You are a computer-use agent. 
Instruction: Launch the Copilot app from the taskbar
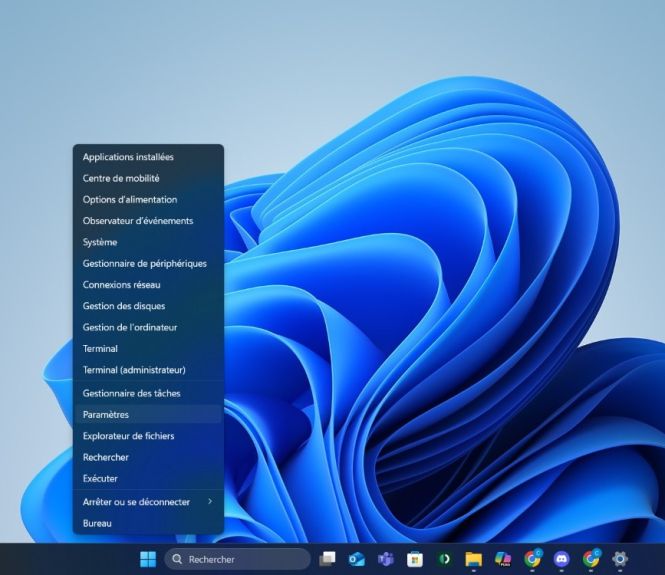503,559
